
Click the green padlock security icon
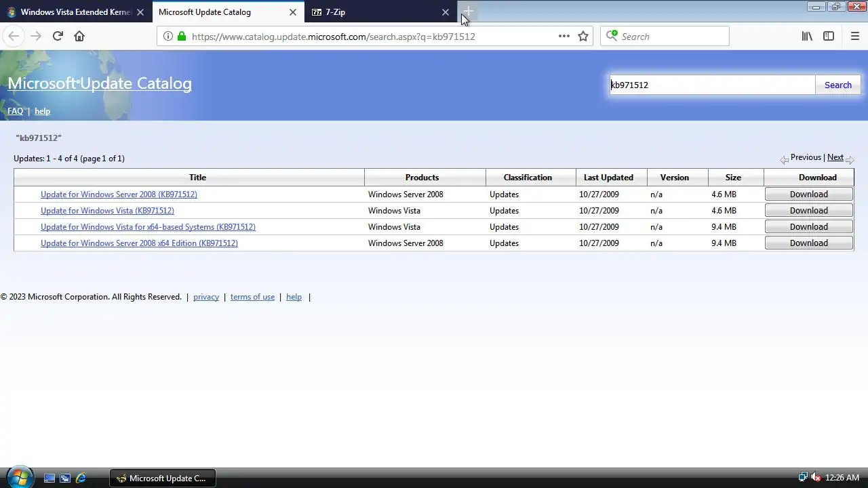coord(182,37)
